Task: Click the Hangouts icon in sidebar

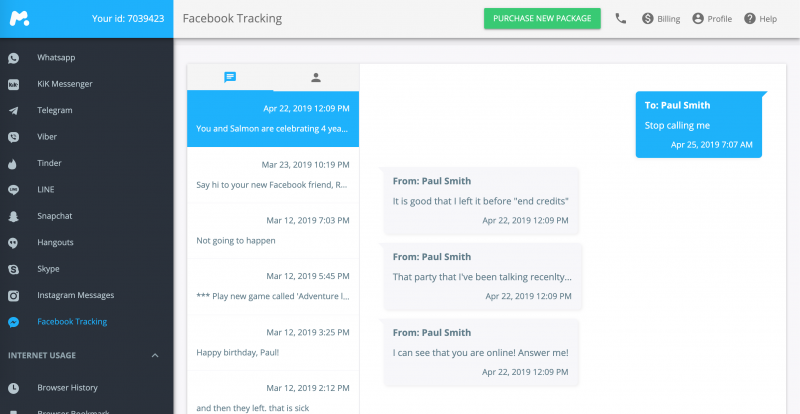Action: [x=14, y=243]
